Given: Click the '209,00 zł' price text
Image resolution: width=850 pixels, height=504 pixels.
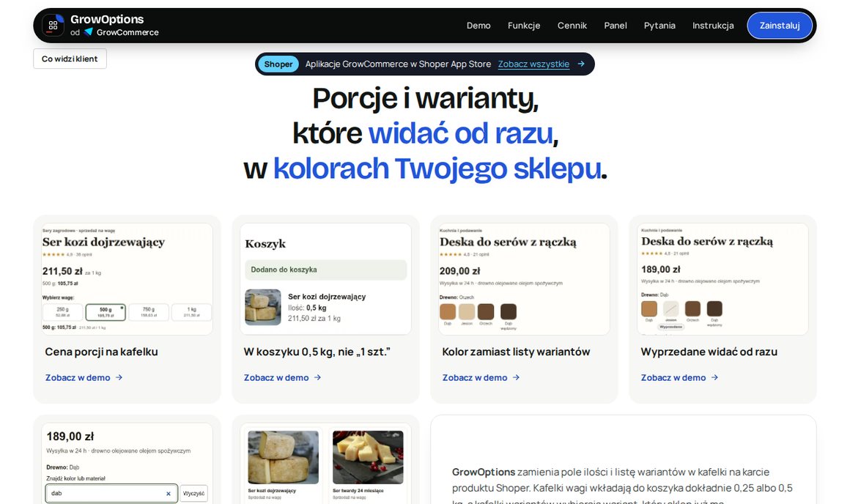Looking at the screenshot, I should 459,271.
